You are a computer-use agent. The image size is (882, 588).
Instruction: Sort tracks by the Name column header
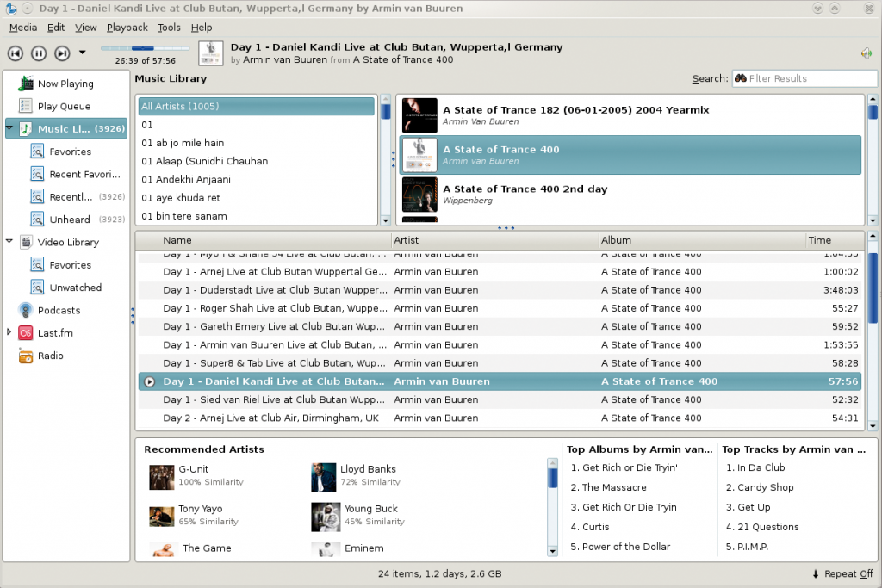264,240
